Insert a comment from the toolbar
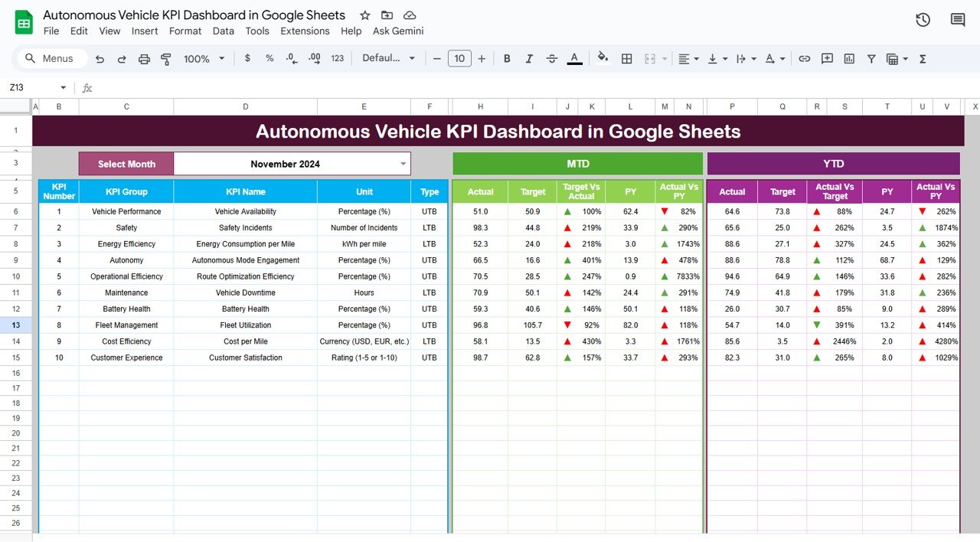This screenshot has width=980, height=542. (x=827, y=58)
